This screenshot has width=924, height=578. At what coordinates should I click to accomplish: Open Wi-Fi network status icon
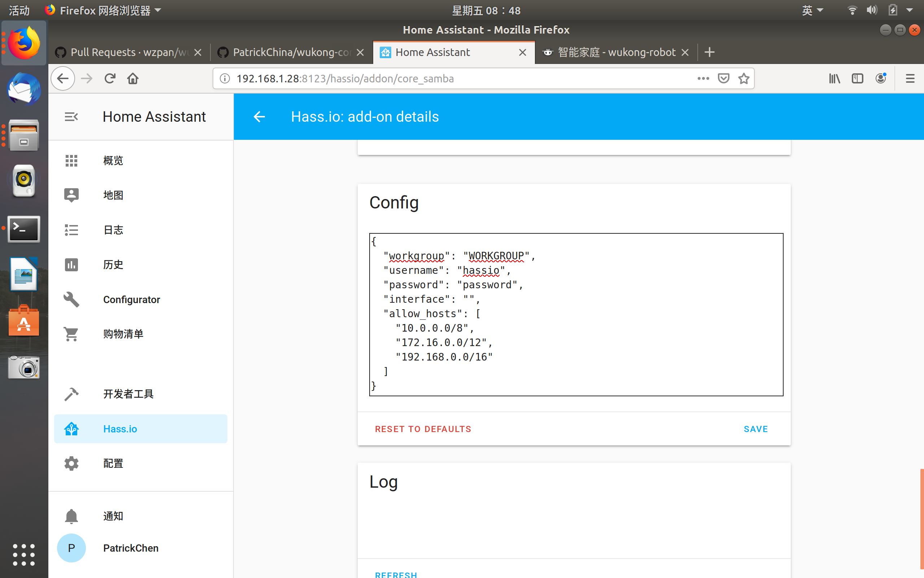coord(851,10)
